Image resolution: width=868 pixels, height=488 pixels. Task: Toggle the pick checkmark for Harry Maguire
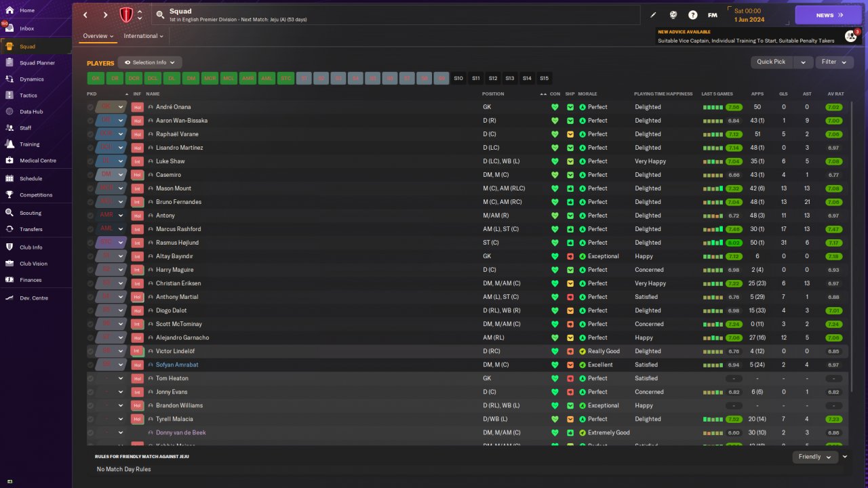coord(90,270)
